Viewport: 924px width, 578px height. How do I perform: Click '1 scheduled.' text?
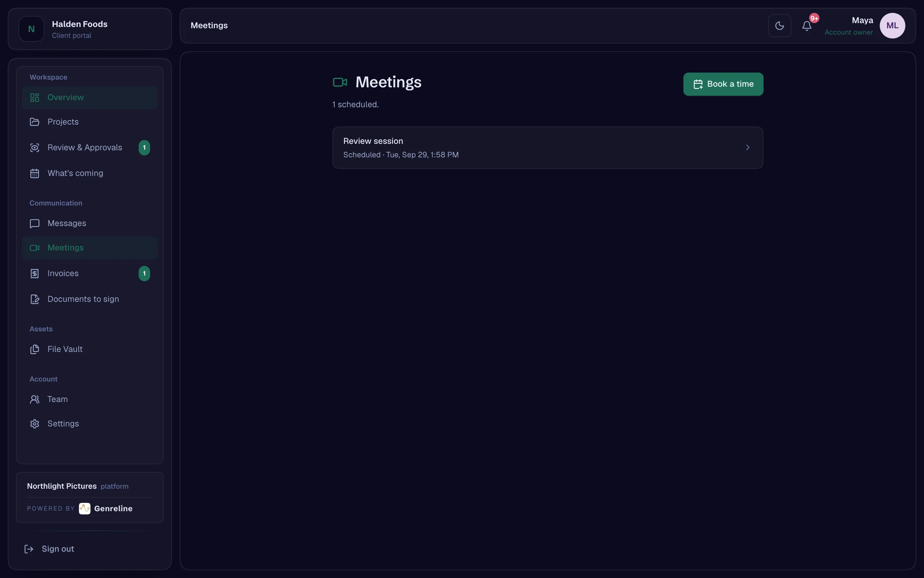point(355,104)
